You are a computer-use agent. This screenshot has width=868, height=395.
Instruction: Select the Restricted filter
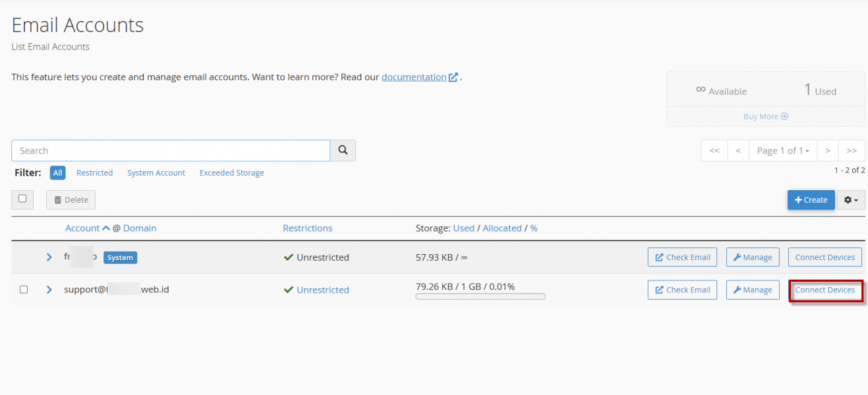94,173
